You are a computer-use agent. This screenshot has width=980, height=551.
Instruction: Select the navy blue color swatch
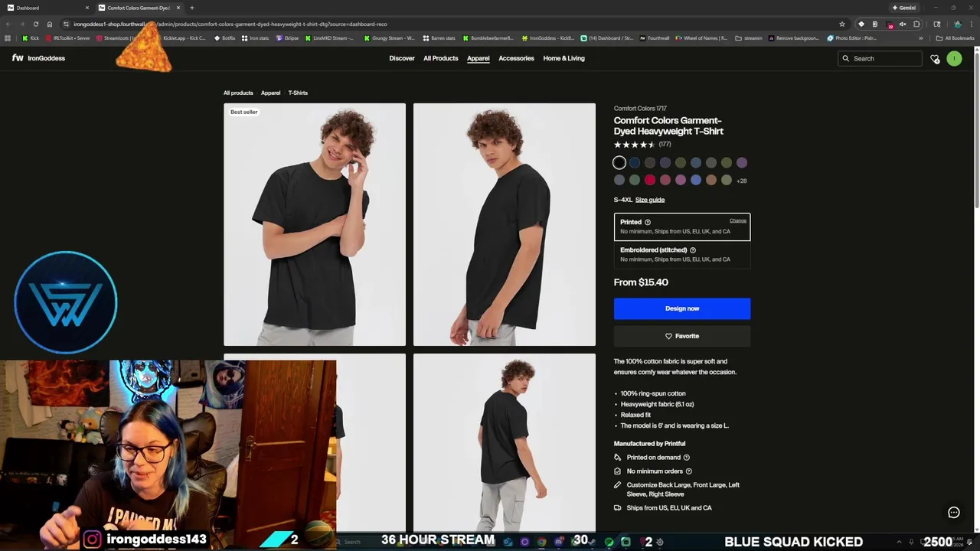(635, 162)
